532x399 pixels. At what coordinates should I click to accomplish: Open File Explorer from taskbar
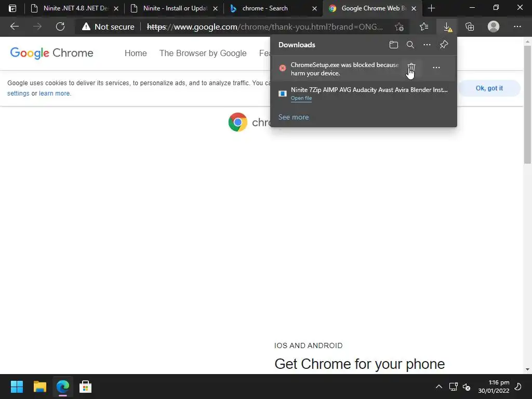pos(39,387)
